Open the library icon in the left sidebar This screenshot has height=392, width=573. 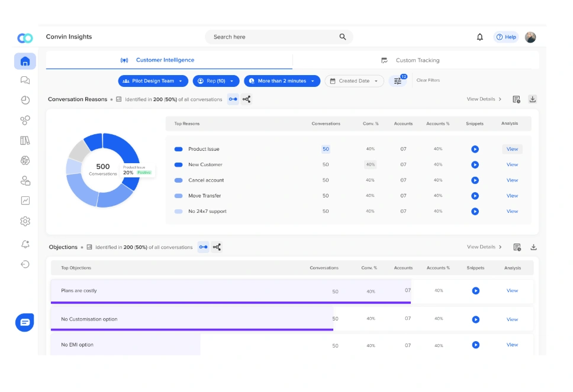pos(24,140)
